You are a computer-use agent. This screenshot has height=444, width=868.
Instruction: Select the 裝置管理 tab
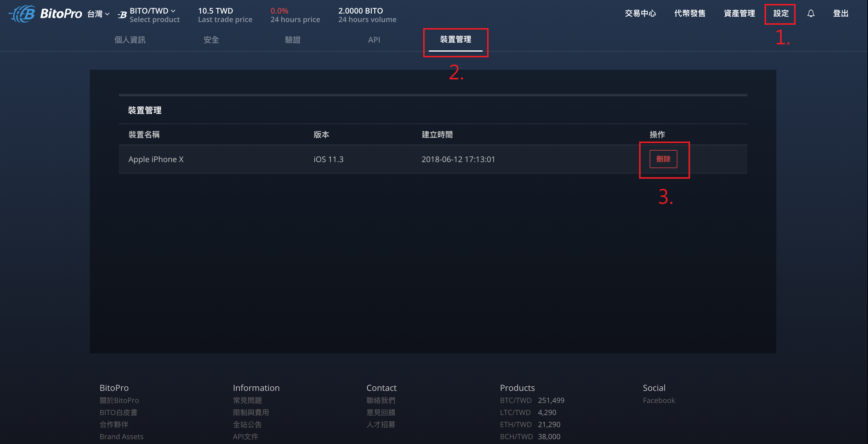tap(456, 40)
